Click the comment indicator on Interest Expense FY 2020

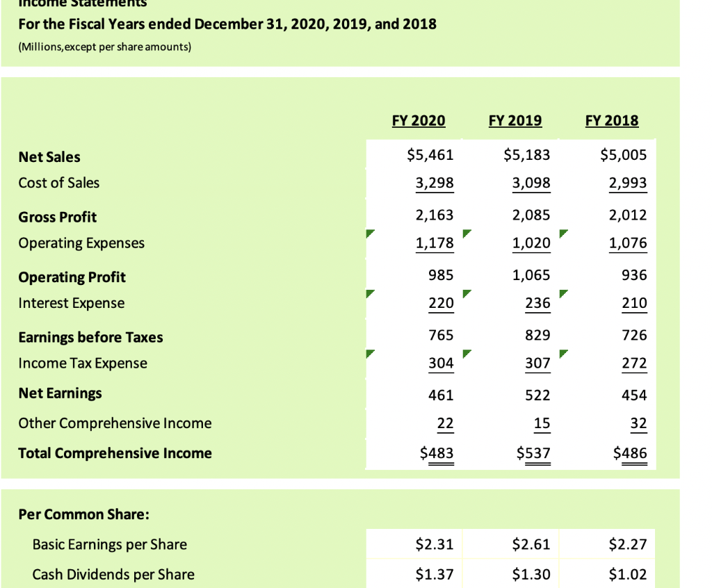[370, 294]
